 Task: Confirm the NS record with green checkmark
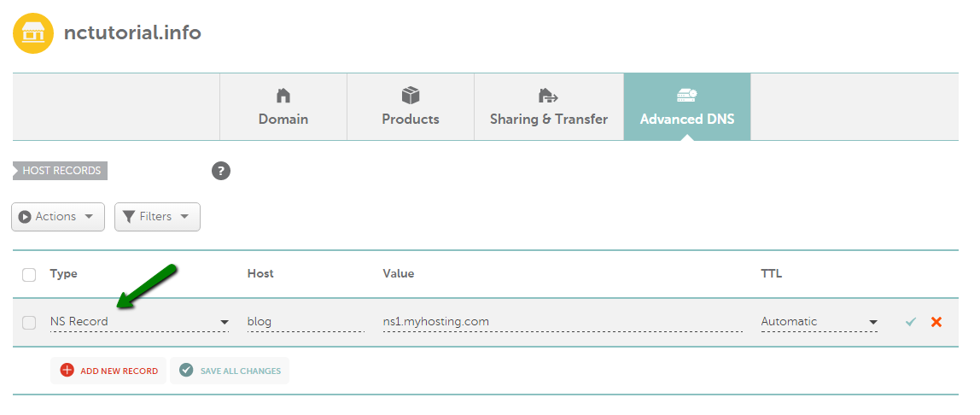[x=911, y=322]
